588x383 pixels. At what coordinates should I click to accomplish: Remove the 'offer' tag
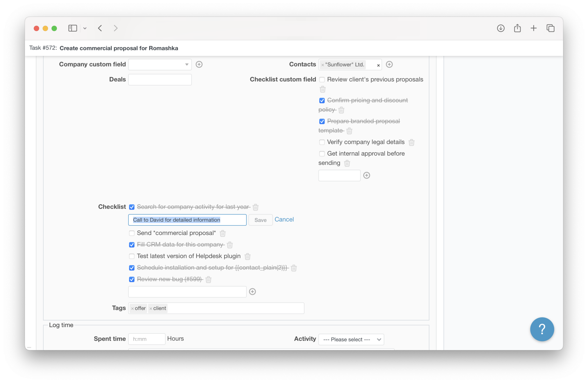pos(132,308)
